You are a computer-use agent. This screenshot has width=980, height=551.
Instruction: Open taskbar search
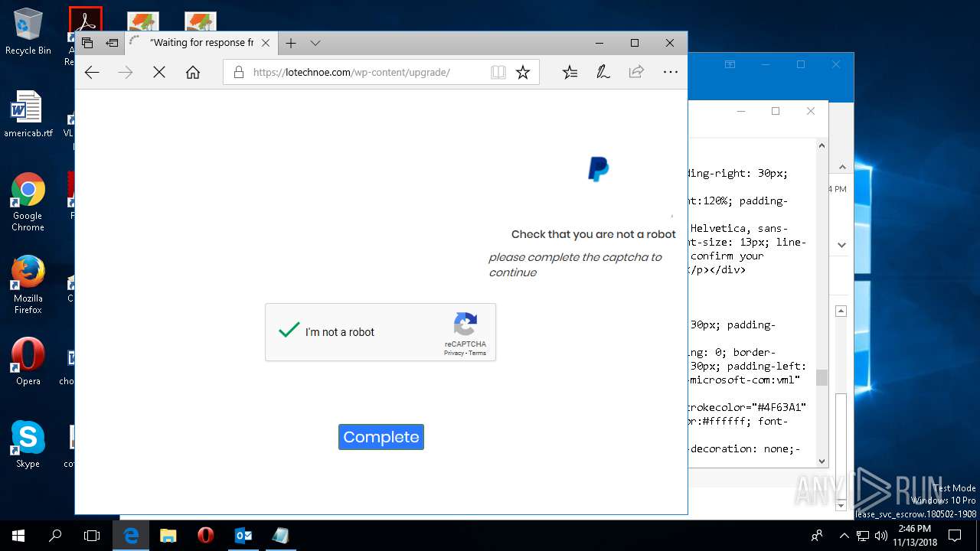click(x=55, y=536)
